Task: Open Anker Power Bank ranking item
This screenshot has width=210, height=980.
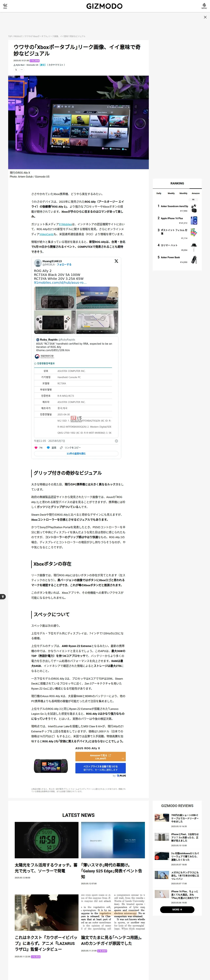Action: tap(177, 260)
